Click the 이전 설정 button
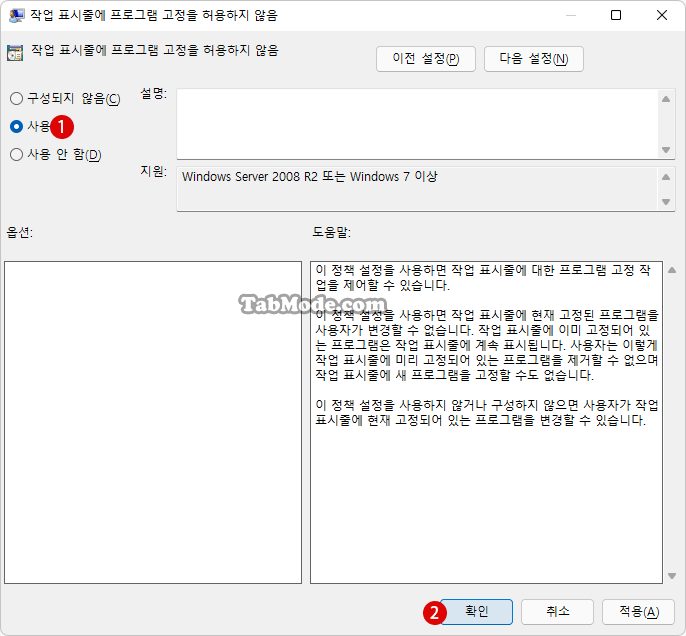Viewport: 686px width, 636px height. click(x=426, y=59)
